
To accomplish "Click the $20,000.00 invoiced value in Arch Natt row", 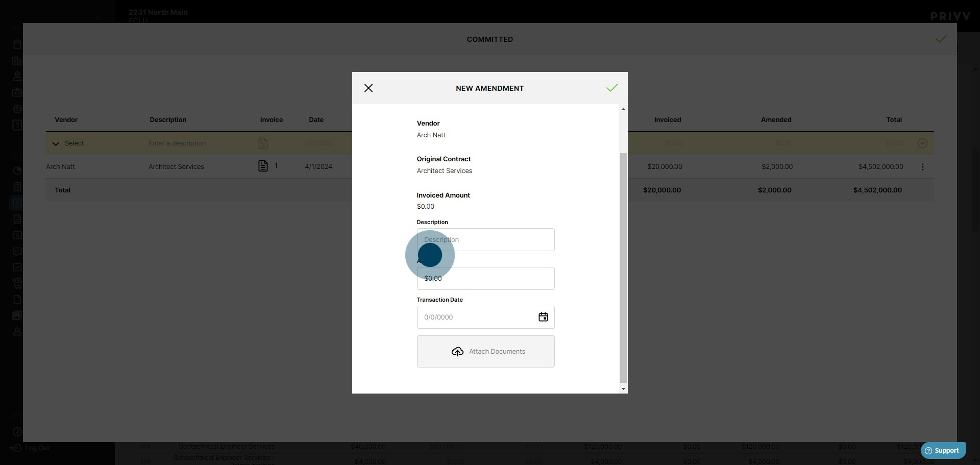I will (x=665, y=166).
